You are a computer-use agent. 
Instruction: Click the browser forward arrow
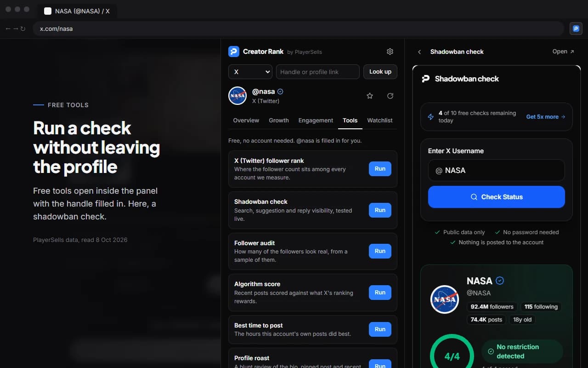click(15, 29)
